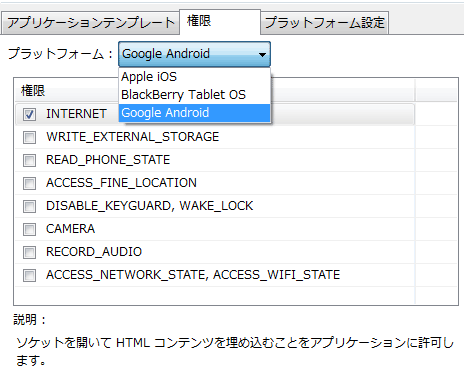Screen dimensions: 464x376
Task: Open the プラットフォーム設定 tab
Action: pyautogui.click(x=324, y=23)
